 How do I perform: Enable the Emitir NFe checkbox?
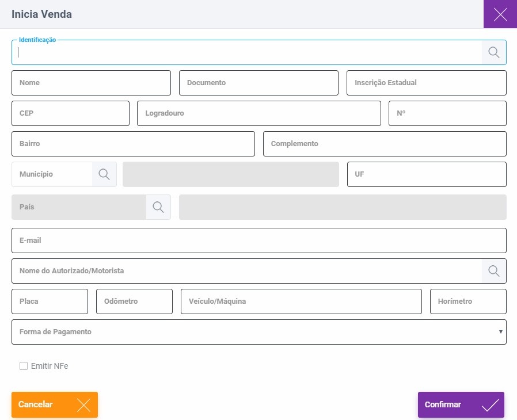[x=24, y=366]
